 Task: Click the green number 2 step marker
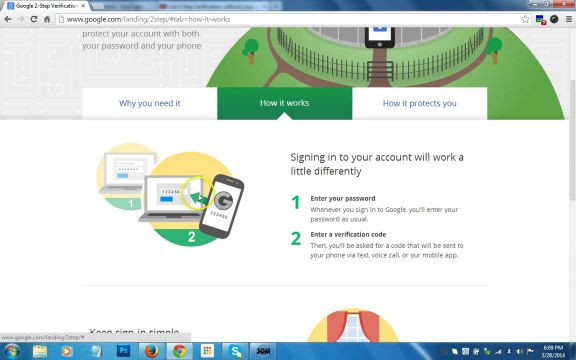(x=296, y=238)
